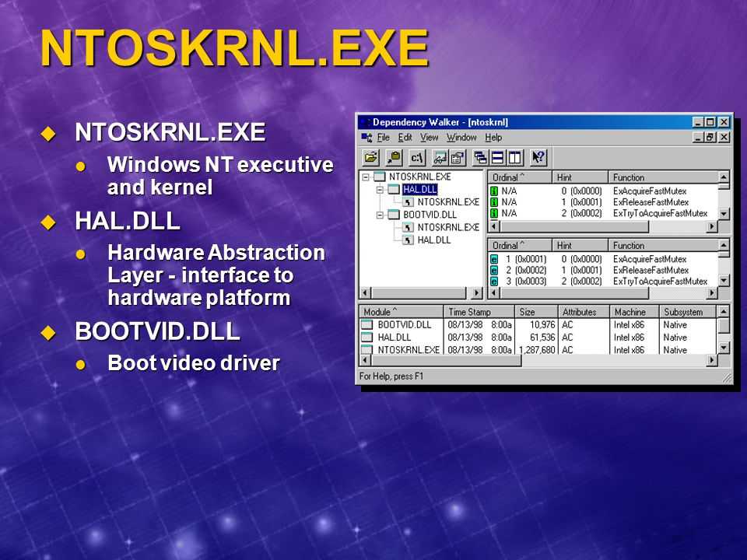Image resolution: width=747 pixels, height=560 pixels.
Task: Toggle the Full Paths c:\ toolbar button
Action: click(x=417, y=157)
